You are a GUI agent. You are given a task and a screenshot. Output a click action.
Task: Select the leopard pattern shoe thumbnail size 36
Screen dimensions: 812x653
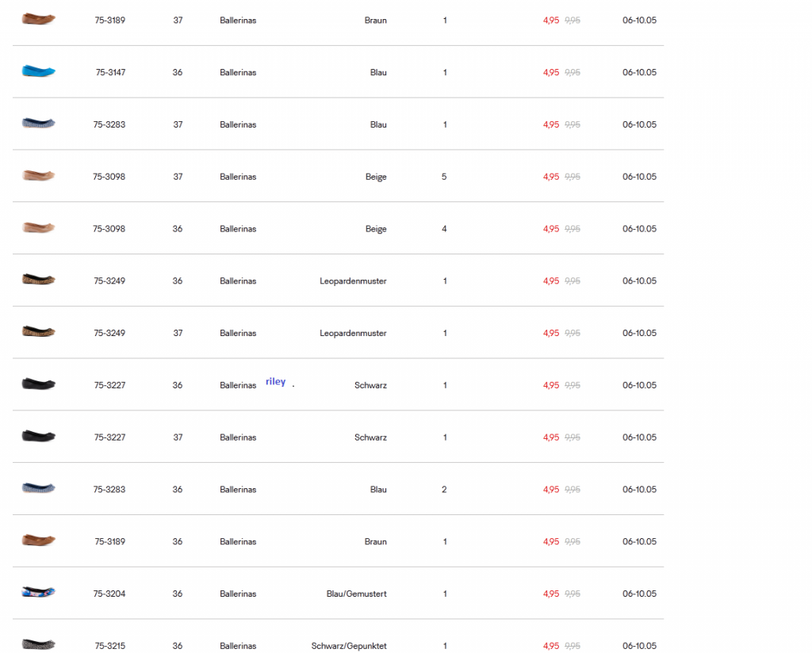click(x=38, y=280)
